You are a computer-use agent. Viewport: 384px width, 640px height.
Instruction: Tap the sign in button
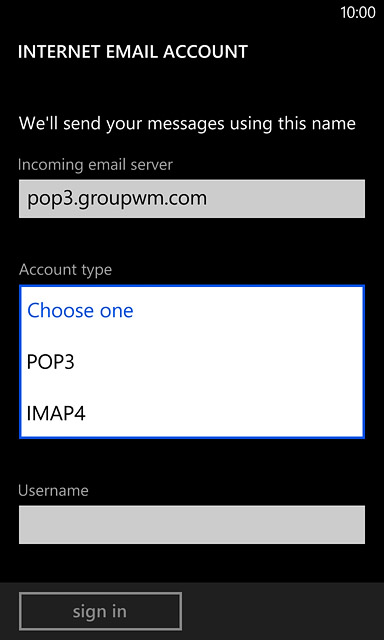coord(100,611)
